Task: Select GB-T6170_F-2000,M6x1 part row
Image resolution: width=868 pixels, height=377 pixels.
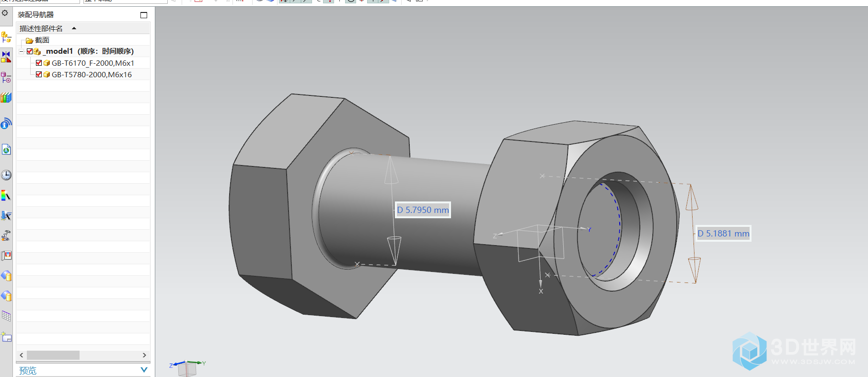Action: pyautogui.click(x=83, y=63)
